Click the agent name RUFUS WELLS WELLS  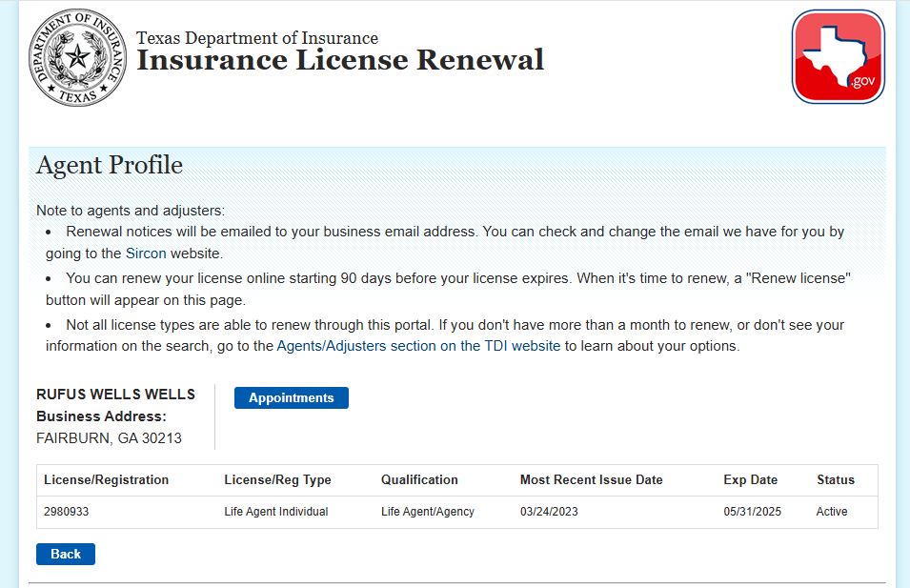(115, 395)
